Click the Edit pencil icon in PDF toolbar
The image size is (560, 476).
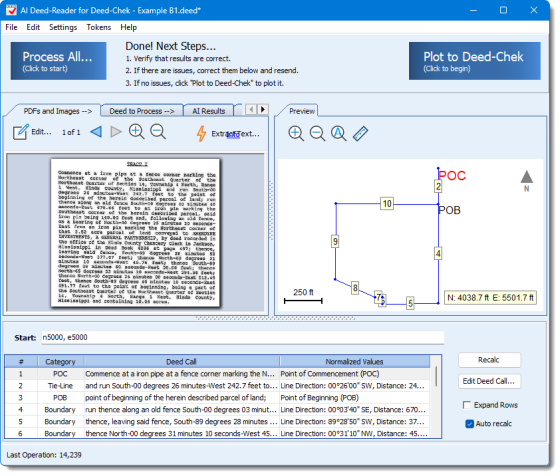click(21, 132)
